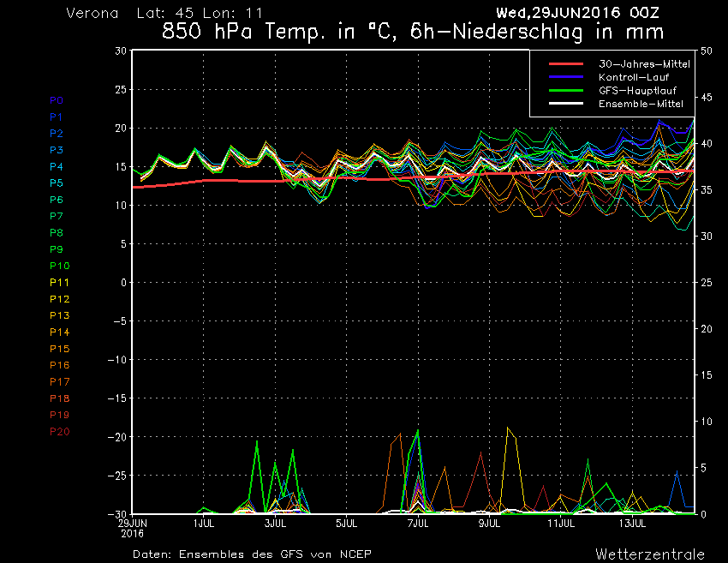Pick the P5 member label
Screen dimensions: 728x563
pos(57,183)
